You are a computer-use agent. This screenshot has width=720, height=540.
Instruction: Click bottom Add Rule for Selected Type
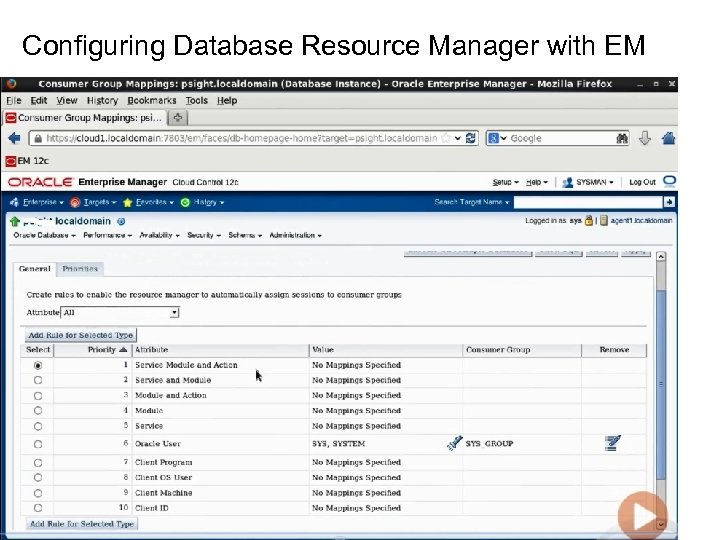tap(81, 524)
